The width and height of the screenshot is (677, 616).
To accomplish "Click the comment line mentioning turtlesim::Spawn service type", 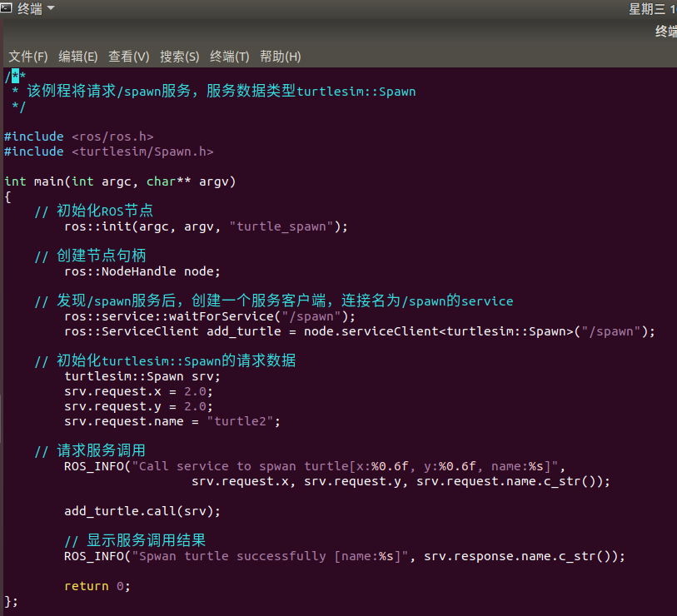I will pyautogui.click(x=214, y=91).
